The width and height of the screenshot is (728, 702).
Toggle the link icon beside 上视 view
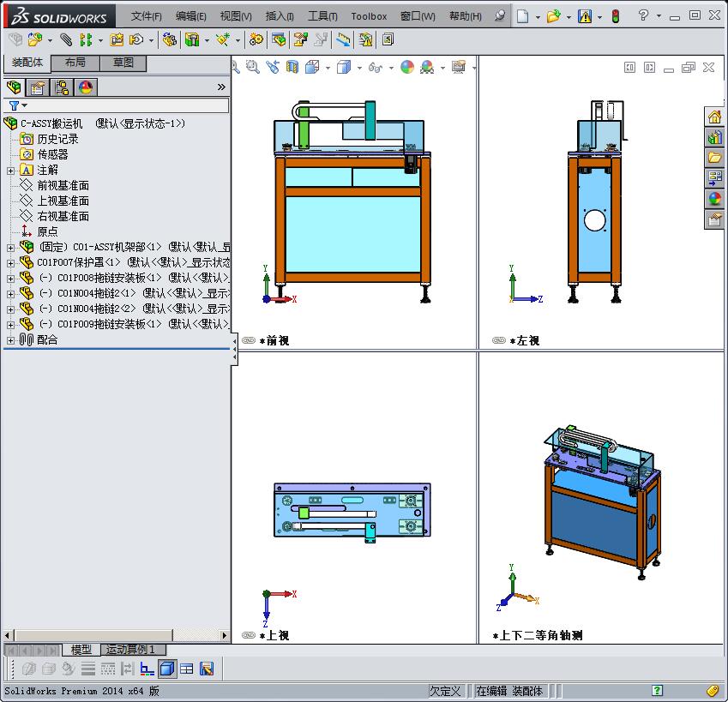coord(249,635)
